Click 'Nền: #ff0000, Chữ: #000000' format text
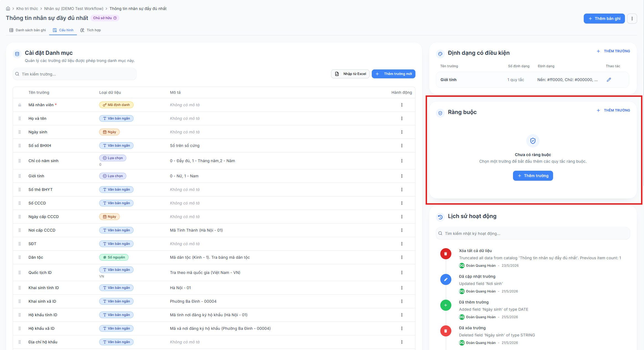 tap(567, 80)
